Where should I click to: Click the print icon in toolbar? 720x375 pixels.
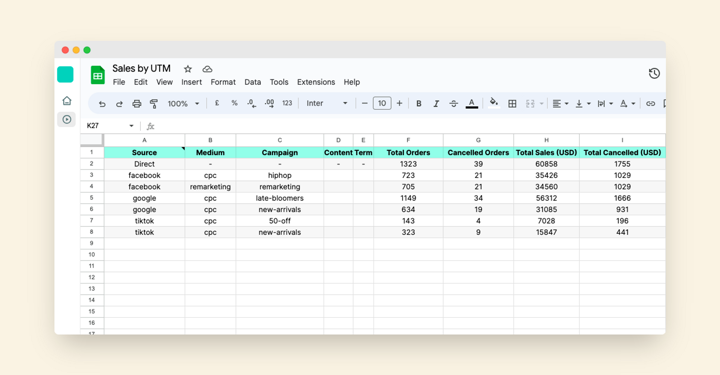point(136,104)
